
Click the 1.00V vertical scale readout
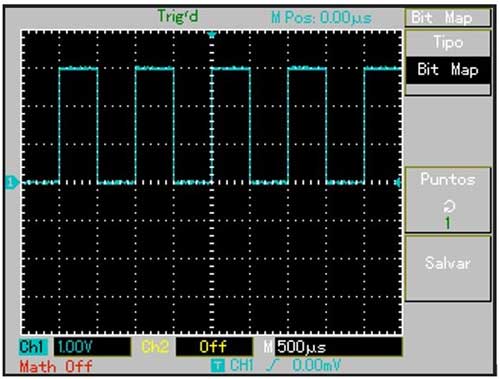(x=92, y=347)
